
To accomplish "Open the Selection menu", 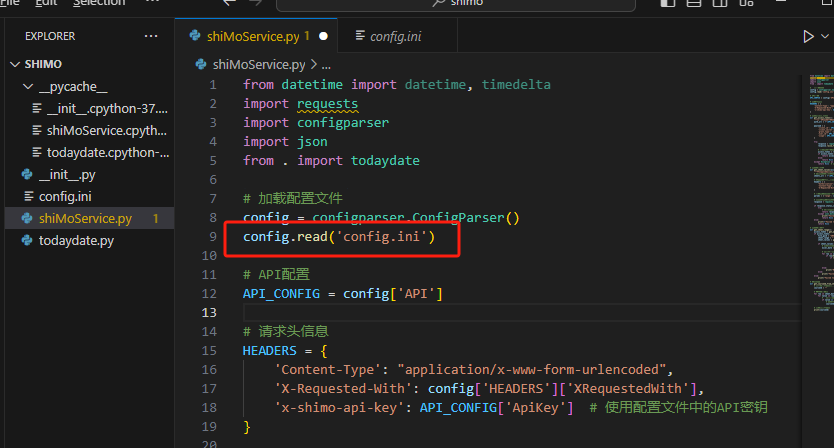I will click(99, 3).
